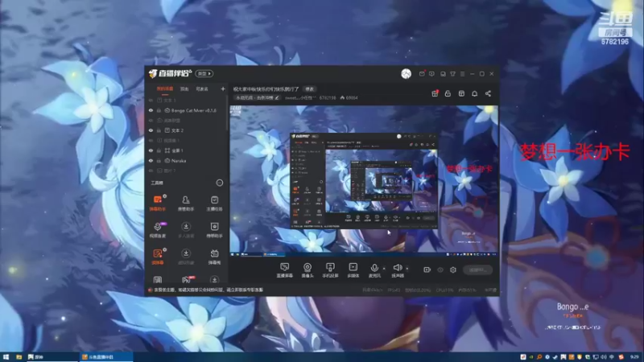Toggle visibility of 全屏 1 source
Image resolution: width=644 pixels, height=362 pixels.
click(x=151, y=150)
